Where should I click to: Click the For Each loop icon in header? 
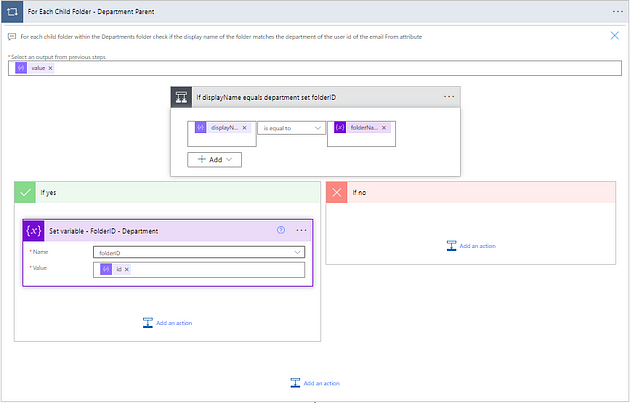click(12, 10)
